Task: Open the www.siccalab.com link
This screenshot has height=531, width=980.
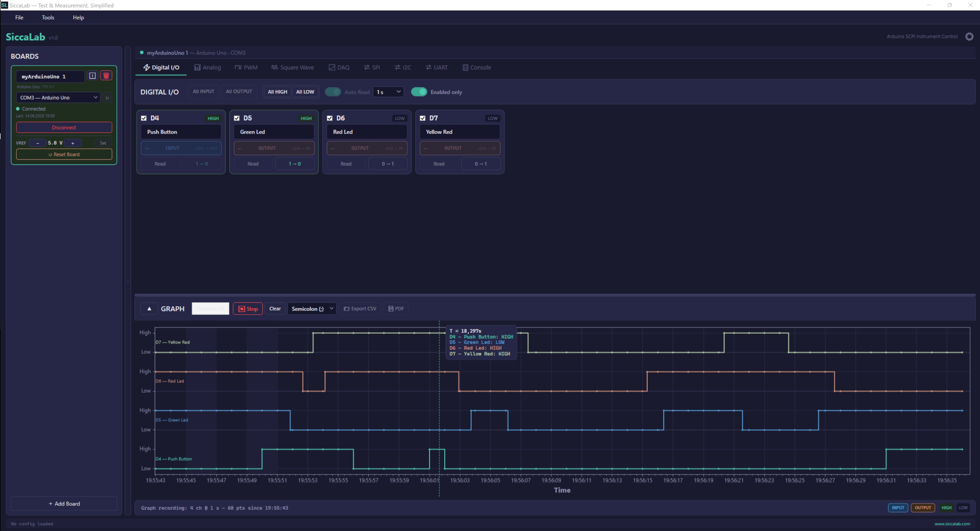Action: tap(952, 524)
